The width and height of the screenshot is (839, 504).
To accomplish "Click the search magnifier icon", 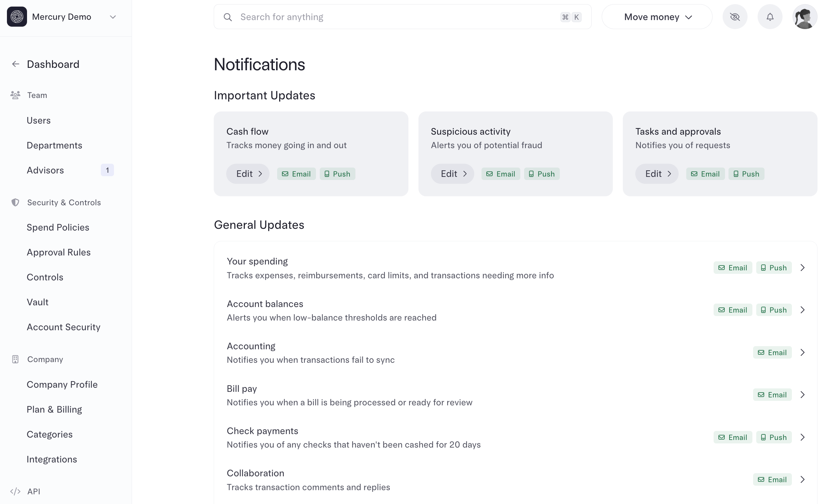I will (x=228, y=17).
